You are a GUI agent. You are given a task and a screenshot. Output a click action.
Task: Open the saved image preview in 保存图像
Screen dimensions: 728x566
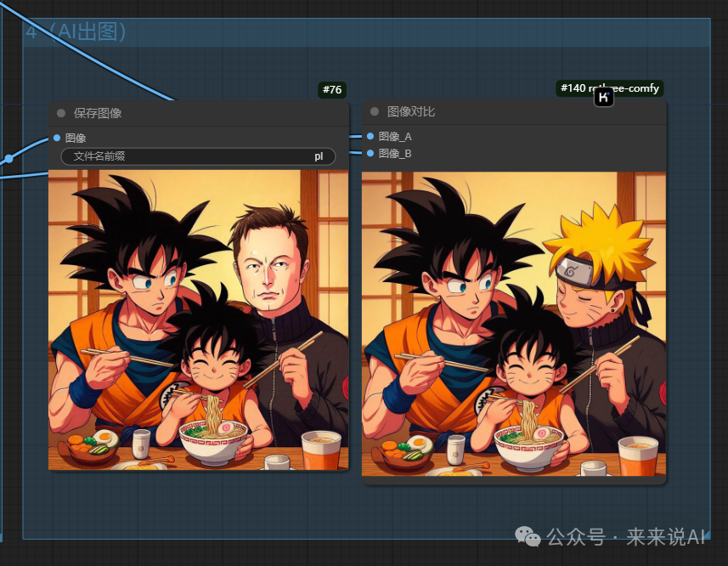(198, 320)
